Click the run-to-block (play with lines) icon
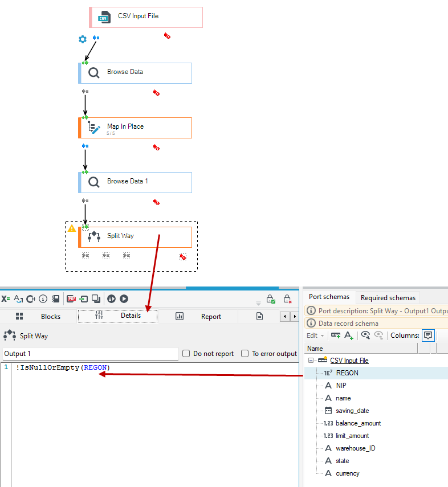 (x=111, y=299)
